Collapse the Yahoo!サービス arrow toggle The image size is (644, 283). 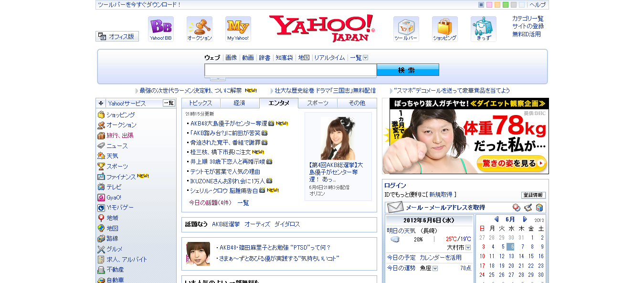(101, 103)
